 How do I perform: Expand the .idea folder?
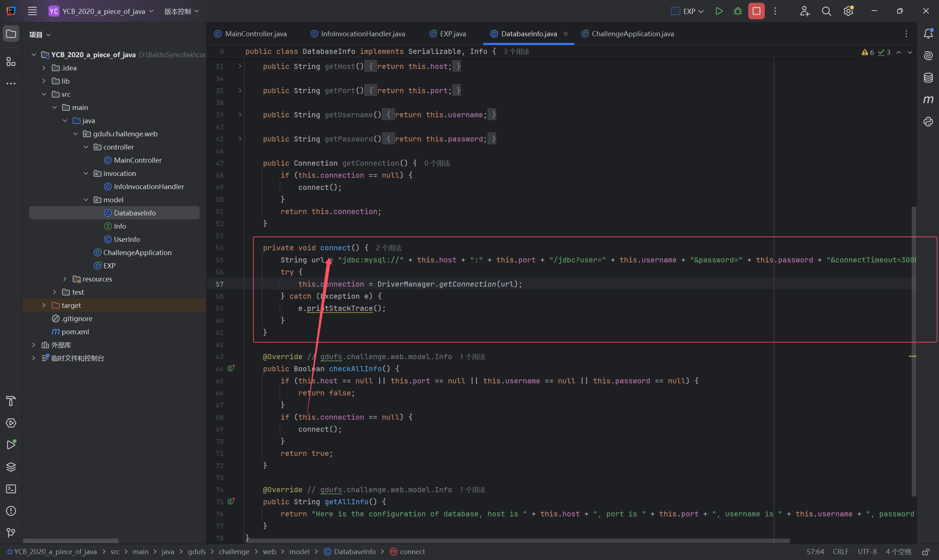(44, 68)
